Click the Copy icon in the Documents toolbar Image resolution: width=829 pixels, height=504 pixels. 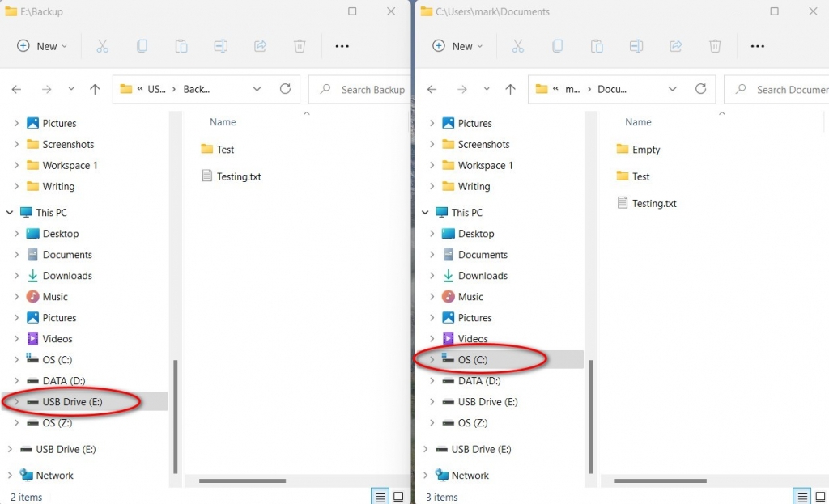558,46
